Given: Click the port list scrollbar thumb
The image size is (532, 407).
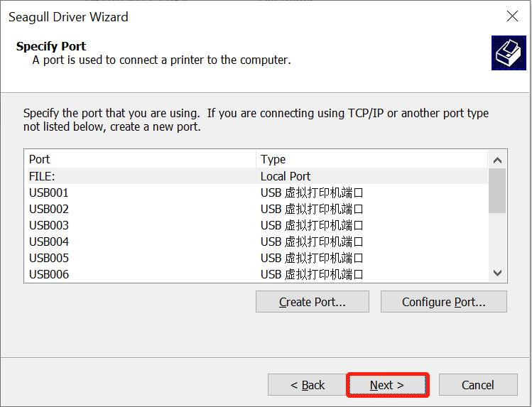Looking at the screenshot, I should click(497, 190).
